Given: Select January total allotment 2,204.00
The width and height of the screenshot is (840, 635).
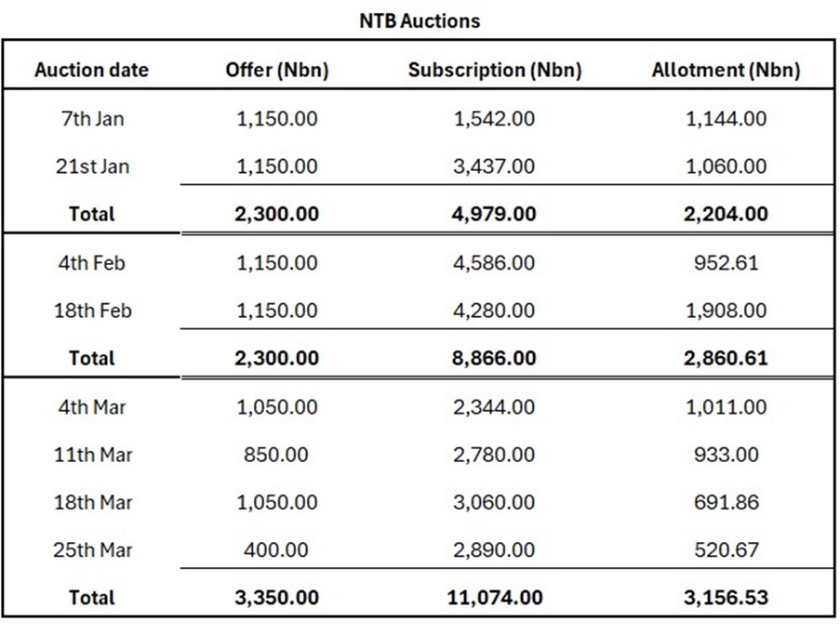Looking at the screenshot, I should tap(726, 214).
